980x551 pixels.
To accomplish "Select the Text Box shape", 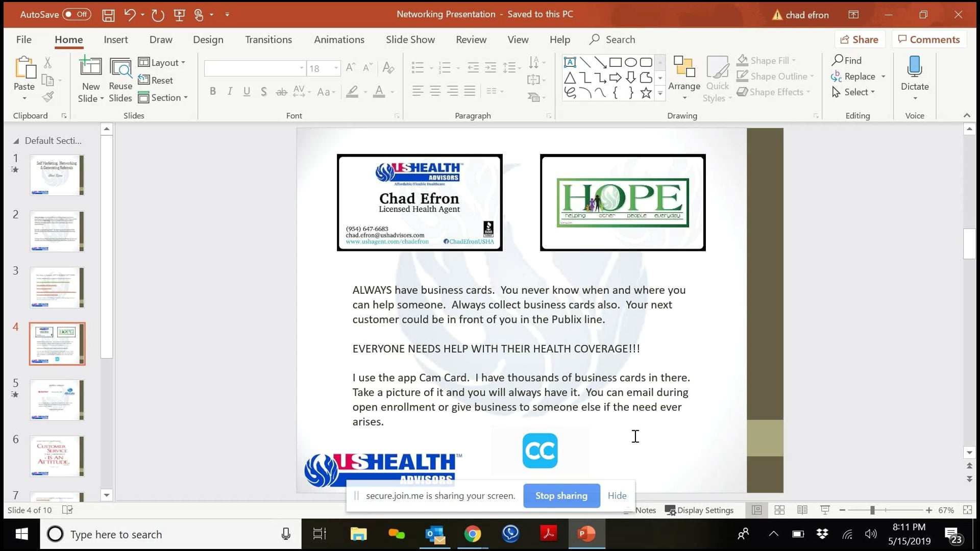I will (570, 62).
